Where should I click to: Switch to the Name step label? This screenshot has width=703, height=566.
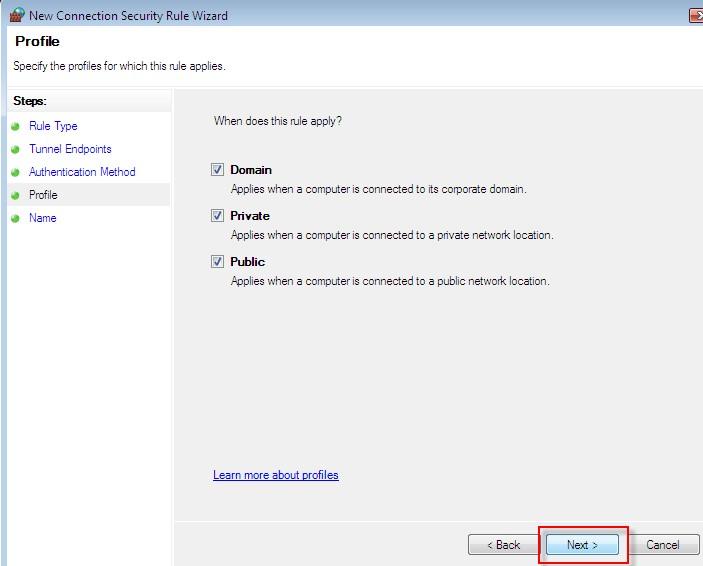click(42, 218)
